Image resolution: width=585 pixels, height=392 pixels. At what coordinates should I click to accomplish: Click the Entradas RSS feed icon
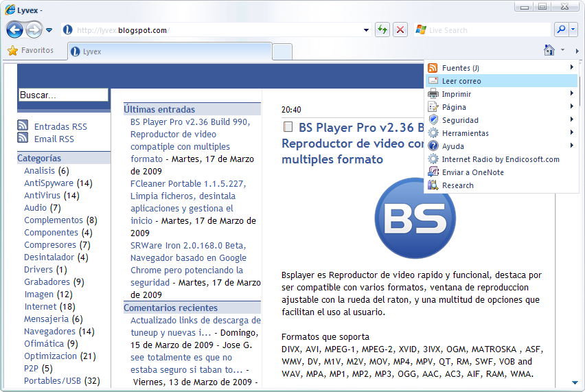(x=23, y=126)
